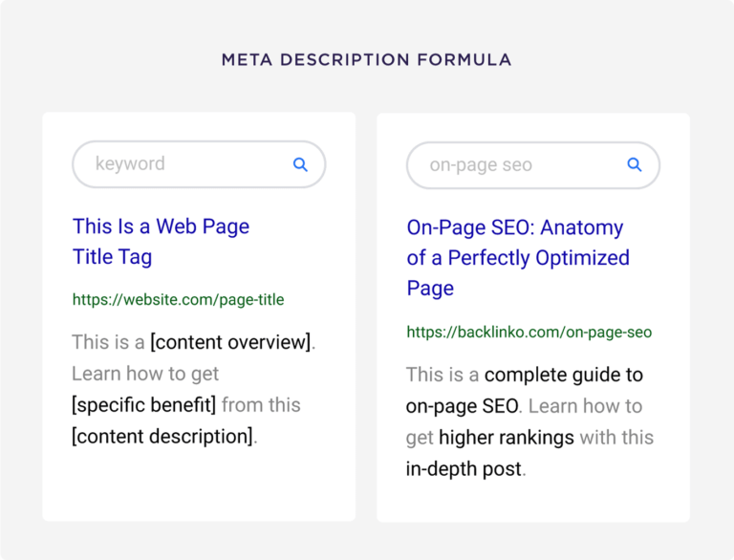Click the magnifier icon in the keyword search box
Viewport: 734px width, 560px height.
coord(300,164)
